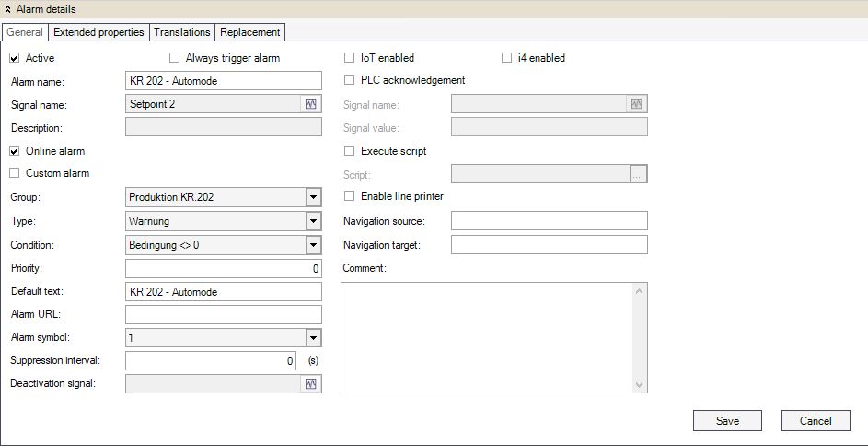868x446 pixels.
Task: Expand the Alarm symbol dropdown
Action: (x=313, y=338)
